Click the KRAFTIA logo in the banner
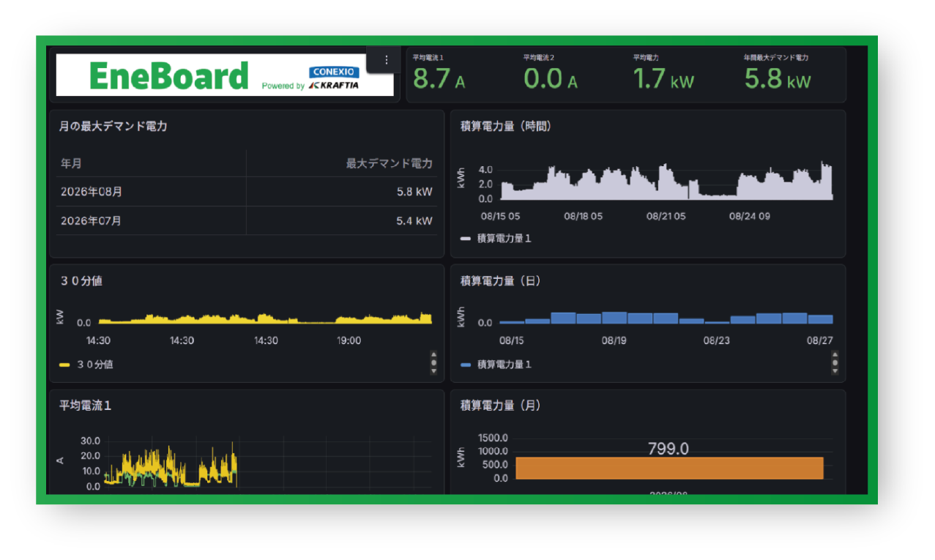This screenshot has width=935, height=560. coord(333,85)
